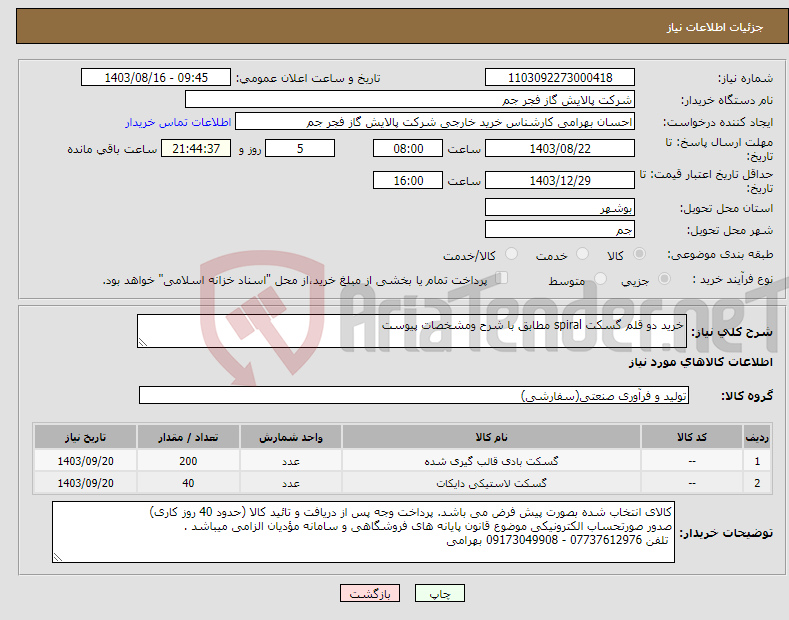Click item name گسکت لاستیکی دایکات
The height and width of the screenshot is (620, 789).
(x=491, y=483)
